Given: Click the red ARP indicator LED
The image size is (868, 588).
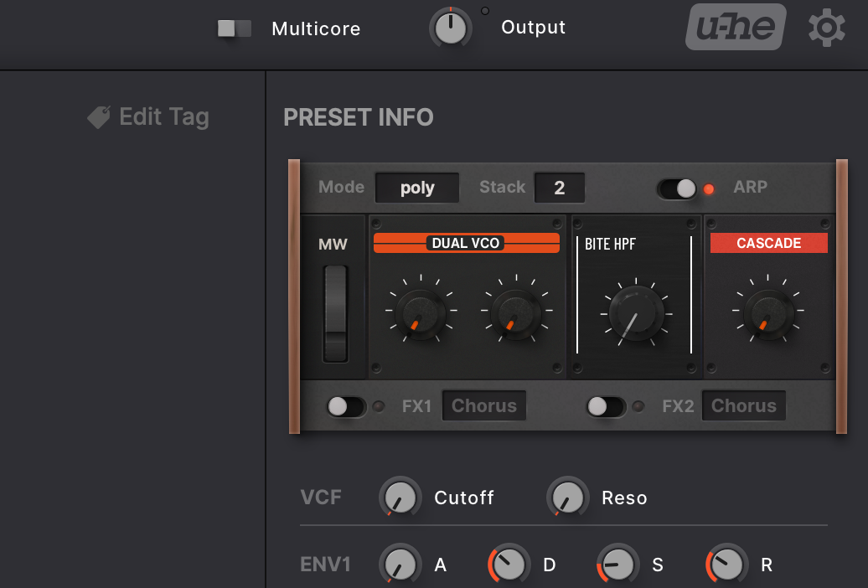Looking at the screenshot, I should (709, 189).
